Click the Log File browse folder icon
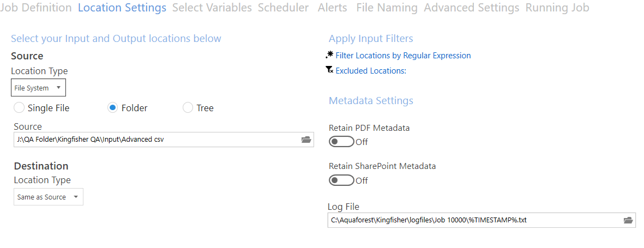The image size is (644, 248). click(x=628, y=220)
